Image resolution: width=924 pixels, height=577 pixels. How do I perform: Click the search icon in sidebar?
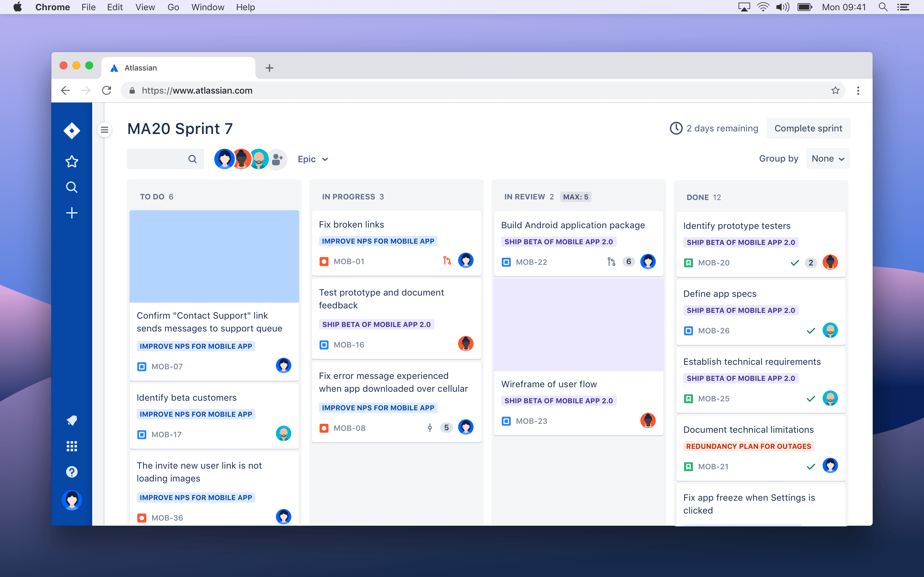(x=72, y=188)
